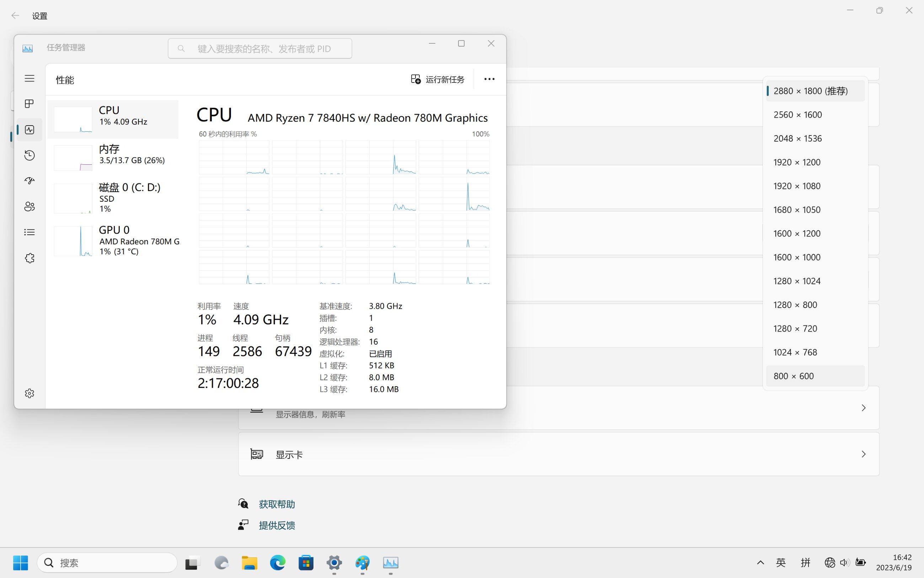Image resolution: width=924 pixels, height=578 pixels.
Task: Focus the Task Manager search box
Action: click(260, 48)
